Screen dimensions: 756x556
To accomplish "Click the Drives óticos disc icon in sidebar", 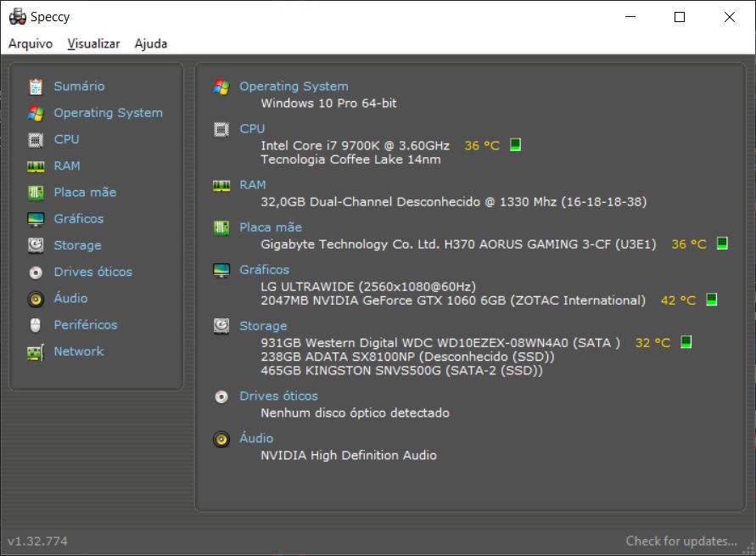I will [x=36, y=272].
